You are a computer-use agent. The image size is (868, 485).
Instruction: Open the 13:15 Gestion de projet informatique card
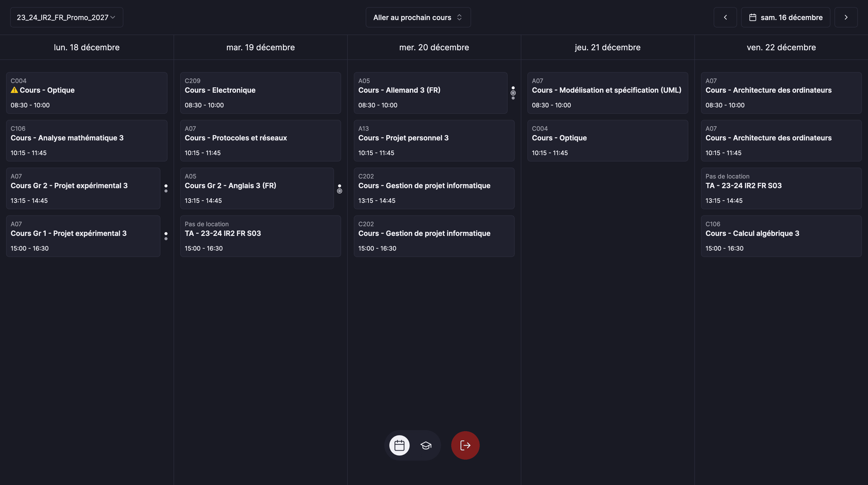[x=434, y=188]
